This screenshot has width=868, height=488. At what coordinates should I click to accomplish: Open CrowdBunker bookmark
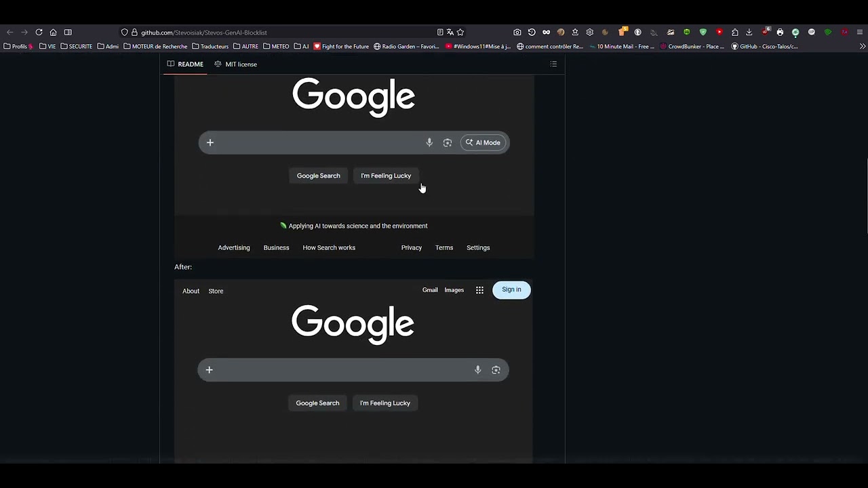(692, 46)
